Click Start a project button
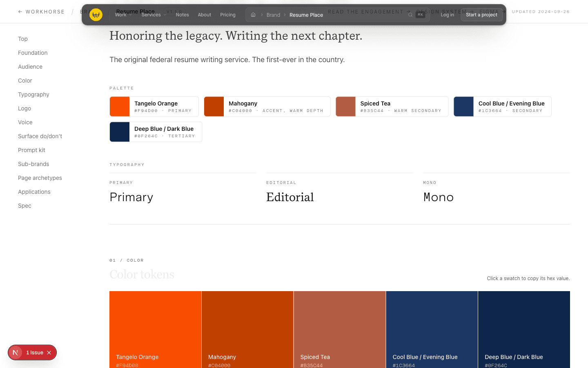Screen dimensions: 588x368 click(481, 15)
